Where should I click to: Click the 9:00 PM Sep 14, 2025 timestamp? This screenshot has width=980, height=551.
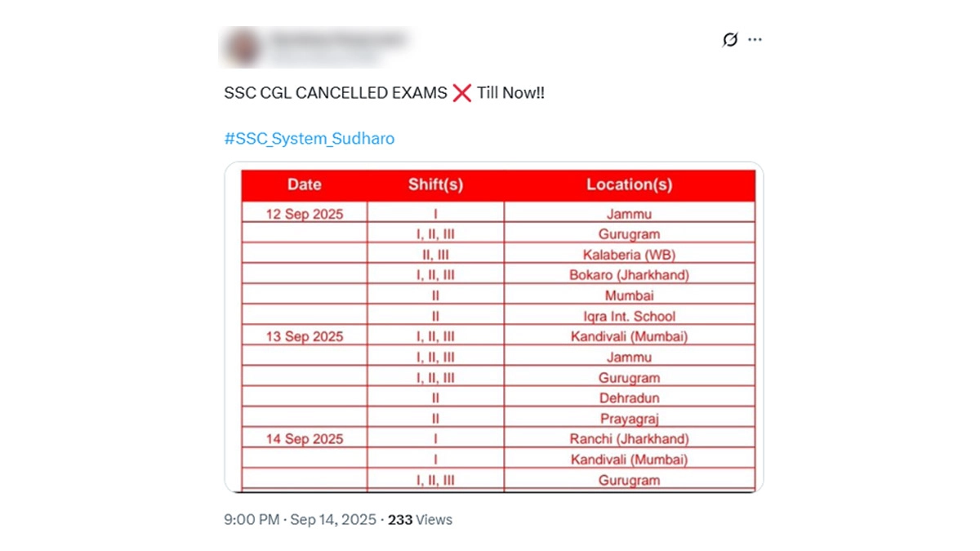click(301, 520)
